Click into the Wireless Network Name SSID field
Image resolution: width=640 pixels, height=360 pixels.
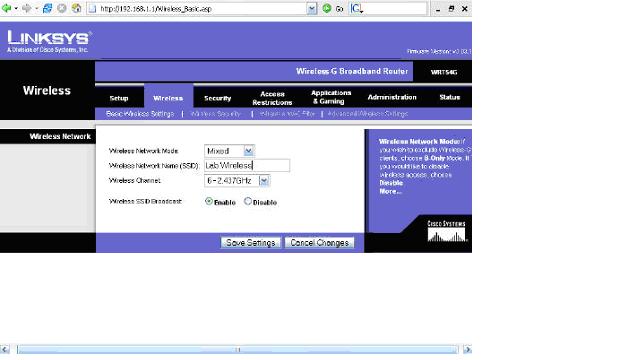point(247,165)
